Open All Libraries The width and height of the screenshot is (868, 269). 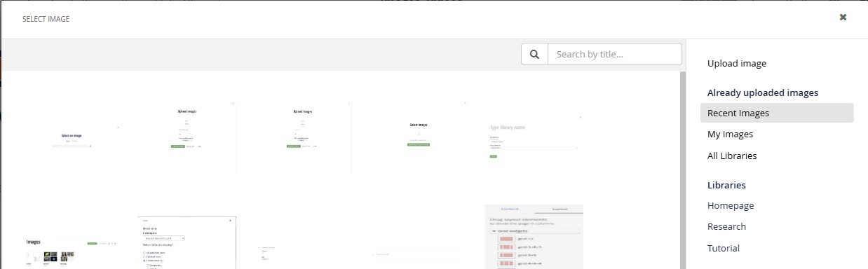(x=732, y=156)
